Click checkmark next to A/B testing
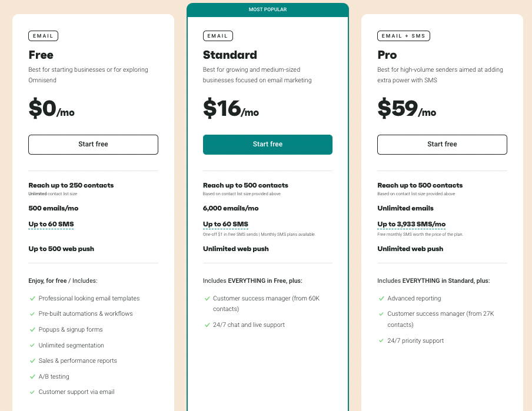 (x=32, y=376)
